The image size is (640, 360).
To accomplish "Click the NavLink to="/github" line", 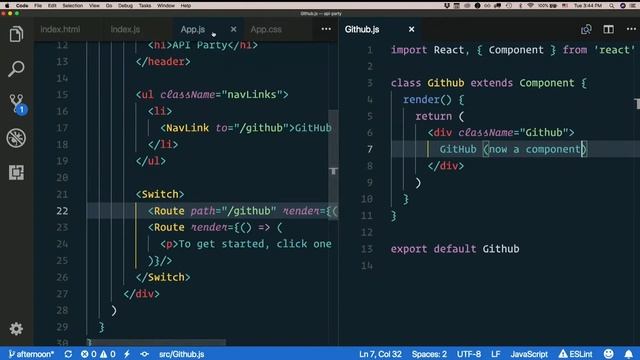I will click(246, 128).
